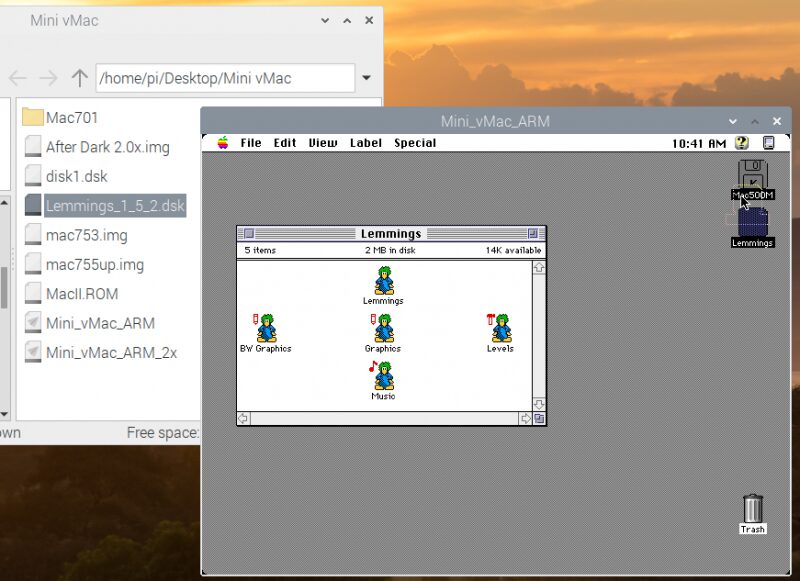Select Lemmings_1_5_2.dsk file
Image resolution: width=800 pixels, height=581 pixels.
coord(105,206)
